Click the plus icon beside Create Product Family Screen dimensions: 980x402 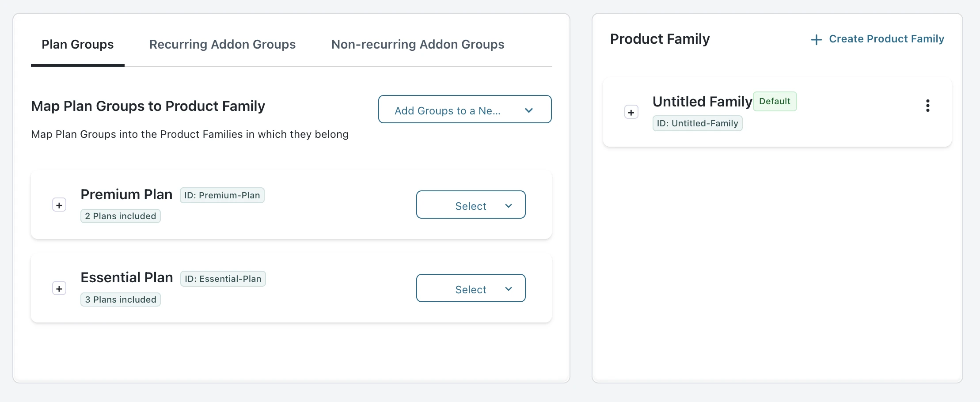[x=816, y=40]
